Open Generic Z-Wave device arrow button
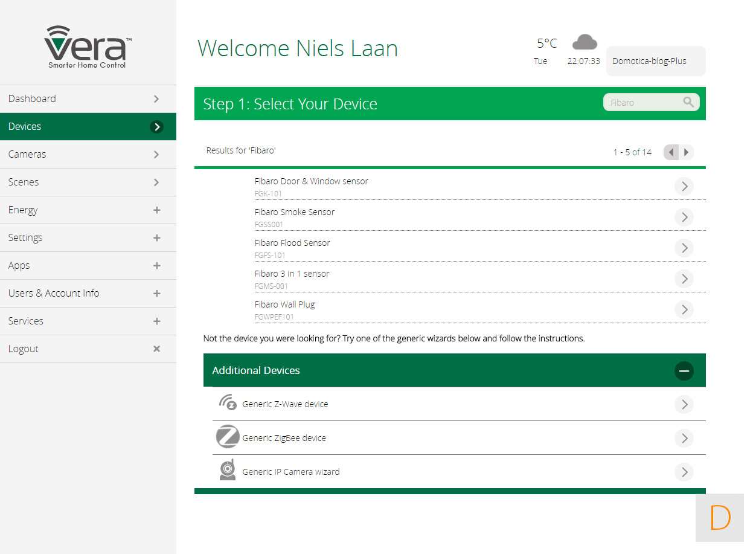Image resolution: width=756 pixels, height=554 pixels. (684, 404)
